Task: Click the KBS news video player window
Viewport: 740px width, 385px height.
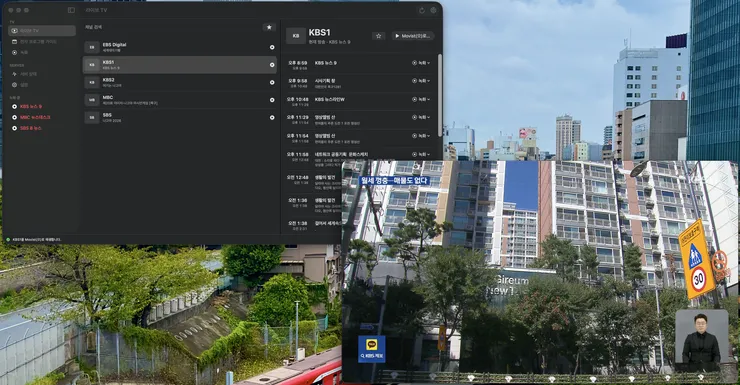Action: [539, 271]
